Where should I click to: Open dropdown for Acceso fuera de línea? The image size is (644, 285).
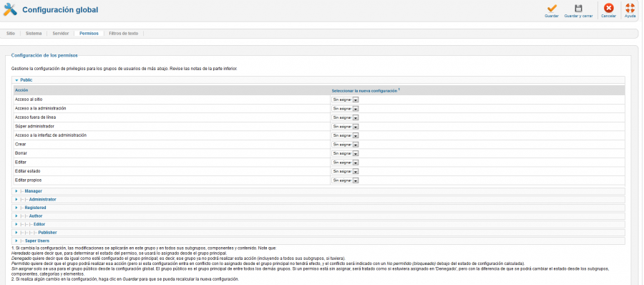(346, 117)
